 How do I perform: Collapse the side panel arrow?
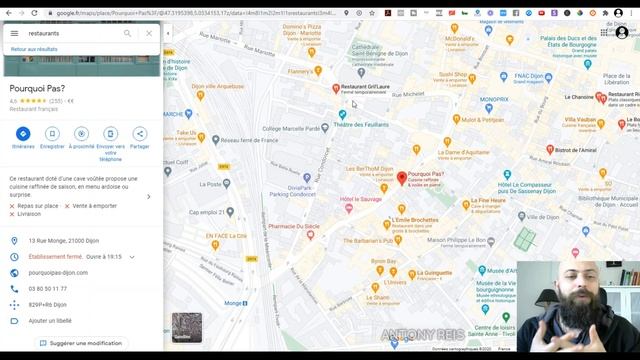168,33
